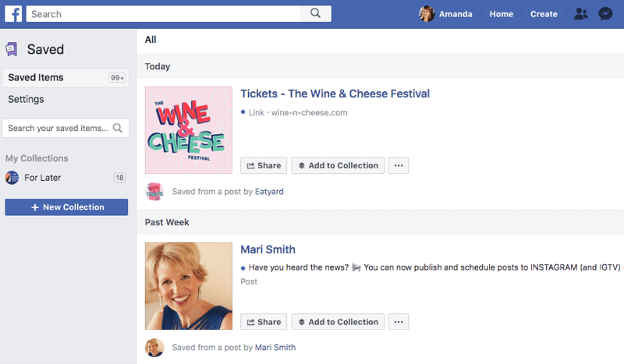Click the search magnifier button in top bar
This screenshot has width=624, height=364.
tap(316, 13)
